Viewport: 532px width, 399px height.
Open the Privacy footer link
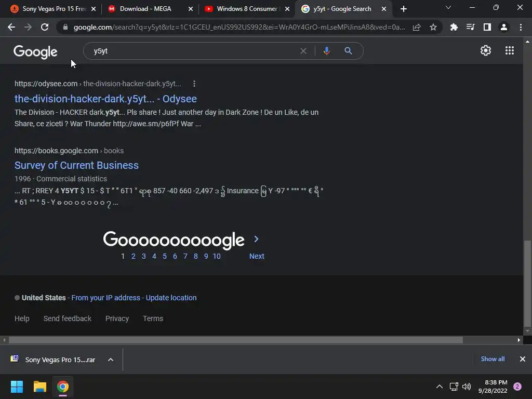117,318
